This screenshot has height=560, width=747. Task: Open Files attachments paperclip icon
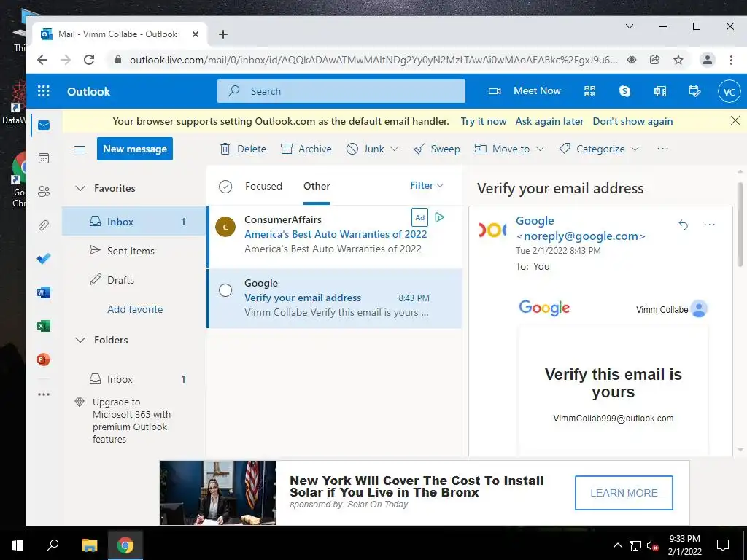(x=44, y=225)
